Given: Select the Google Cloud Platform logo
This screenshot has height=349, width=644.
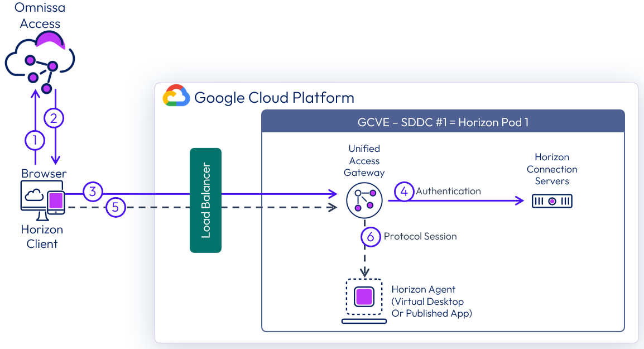Looking at the screenshot, I should [176, 97].
